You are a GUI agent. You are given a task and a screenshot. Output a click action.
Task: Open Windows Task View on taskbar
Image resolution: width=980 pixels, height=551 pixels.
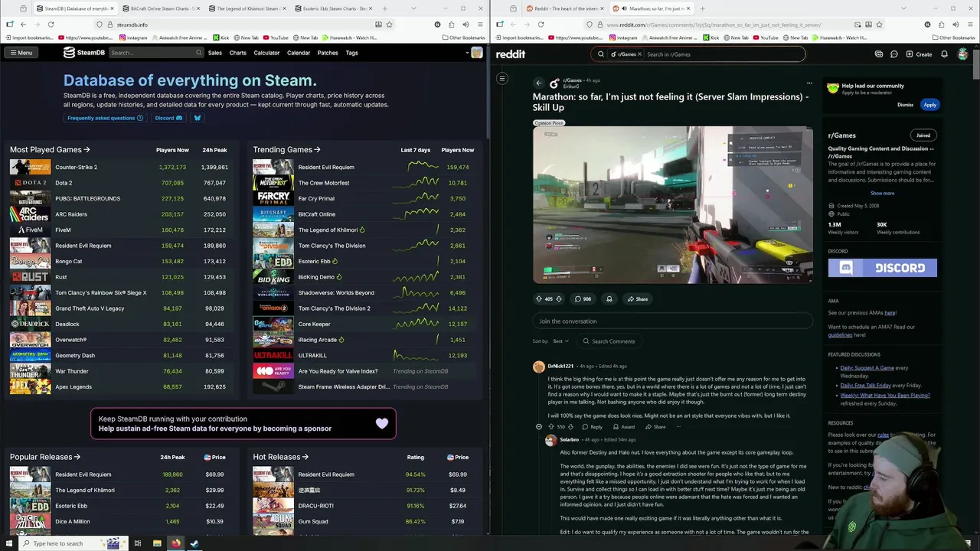(x=138, y=543)
